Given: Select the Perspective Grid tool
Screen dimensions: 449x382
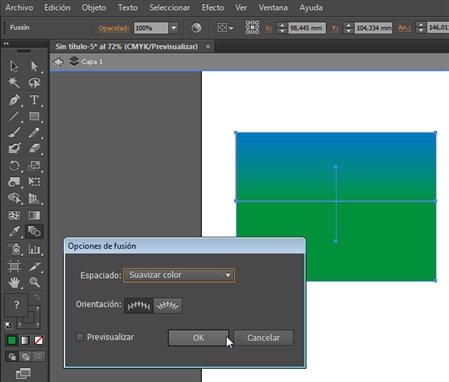Looking at the screenshot, I should tap(34, 198).
